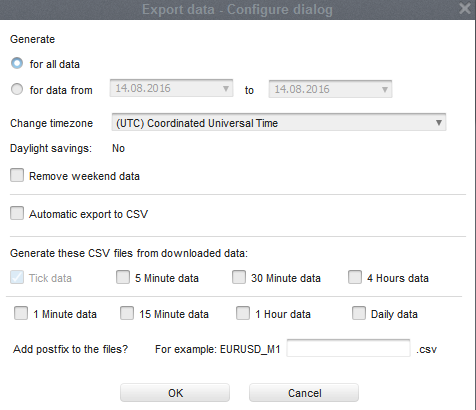The width and height of the screenshot is (476, 410).
Task: Click the timezone dropdown arrow
Action: 439,123
